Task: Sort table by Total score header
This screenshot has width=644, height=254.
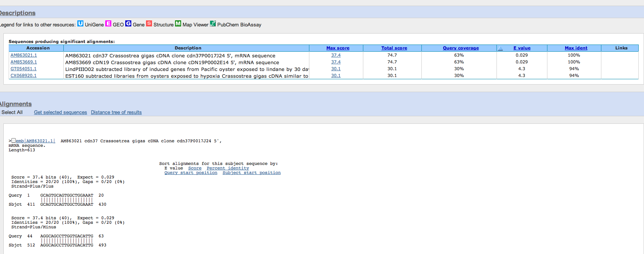Action: click(x=394, y=48)
